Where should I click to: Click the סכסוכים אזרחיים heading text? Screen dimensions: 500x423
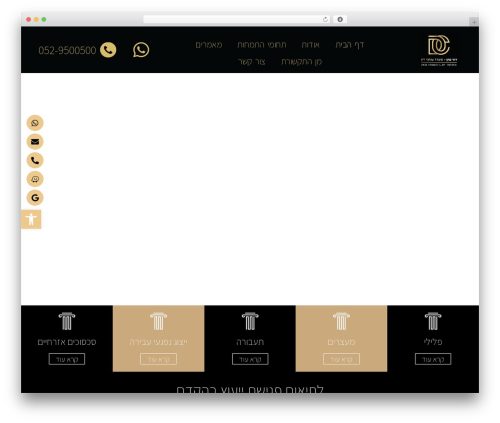coord(67,342)
